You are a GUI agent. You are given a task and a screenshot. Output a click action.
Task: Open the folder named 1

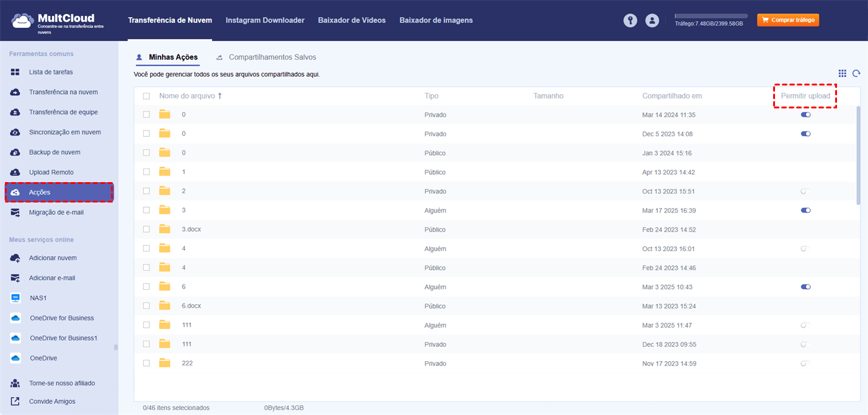pyautogui.click(x=184, y=172)
